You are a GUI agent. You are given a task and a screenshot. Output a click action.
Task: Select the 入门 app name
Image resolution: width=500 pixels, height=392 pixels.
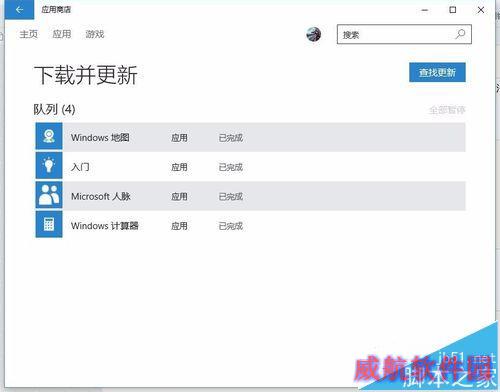(x=80, y=167)
